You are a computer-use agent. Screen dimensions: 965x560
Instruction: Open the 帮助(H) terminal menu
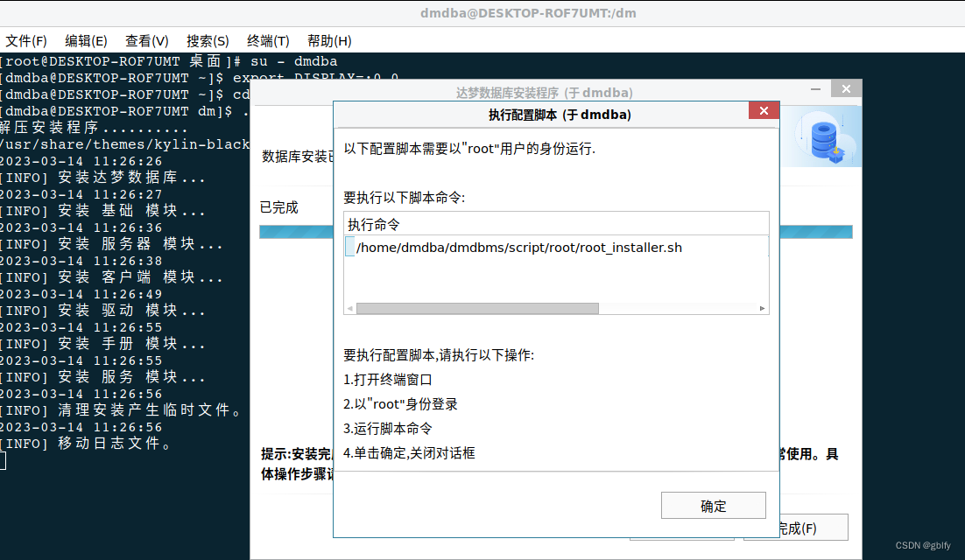(329, 41)
